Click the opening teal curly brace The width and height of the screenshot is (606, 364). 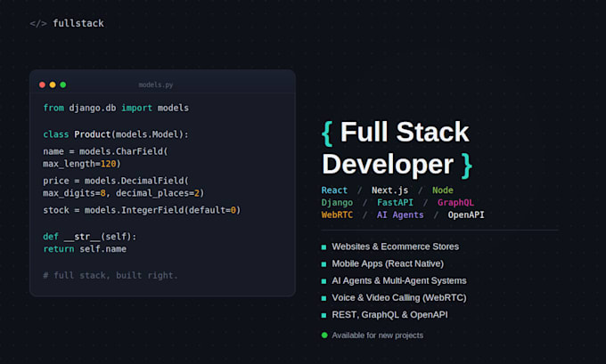click(327, 133)
